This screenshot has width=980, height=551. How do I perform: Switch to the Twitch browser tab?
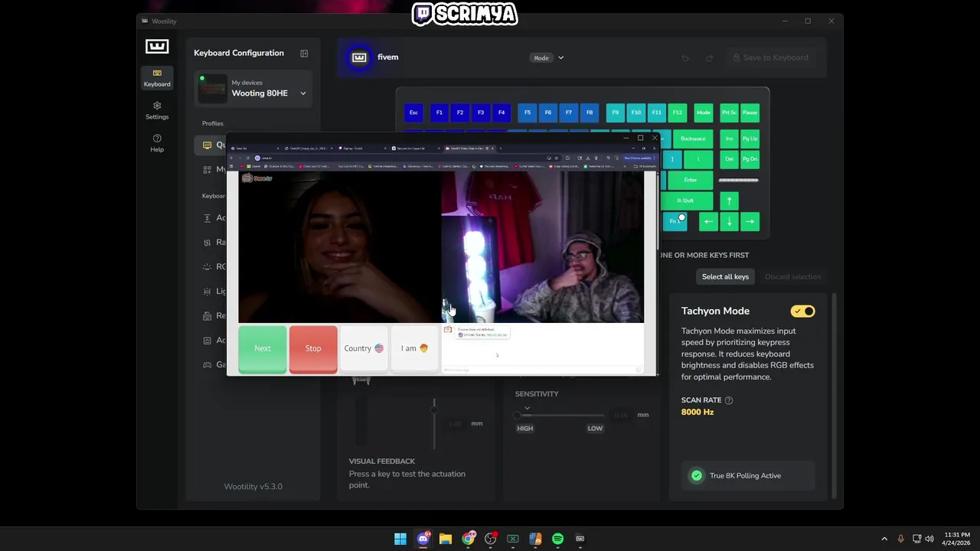pos(362,148)
